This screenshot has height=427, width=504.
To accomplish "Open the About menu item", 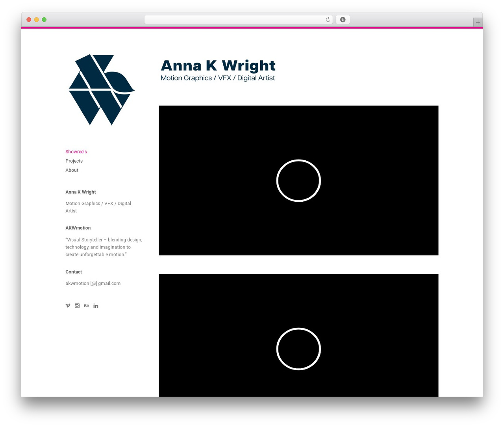I will point(72,170).
